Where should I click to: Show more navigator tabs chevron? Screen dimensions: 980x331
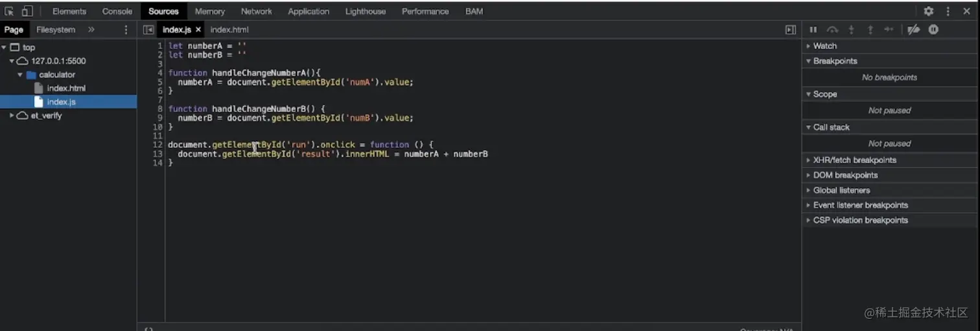[x=91, y=30]
